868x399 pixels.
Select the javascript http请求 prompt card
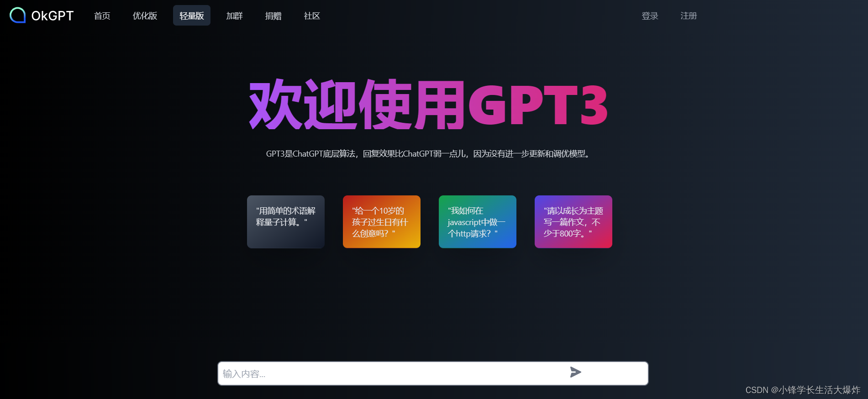coord(478,222)
